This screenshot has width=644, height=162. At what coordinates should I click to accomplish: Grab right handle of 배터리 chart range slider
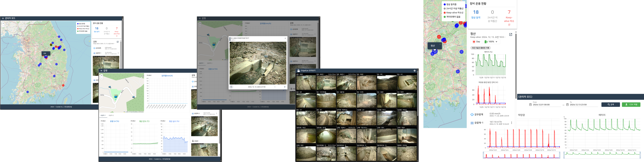640,155
